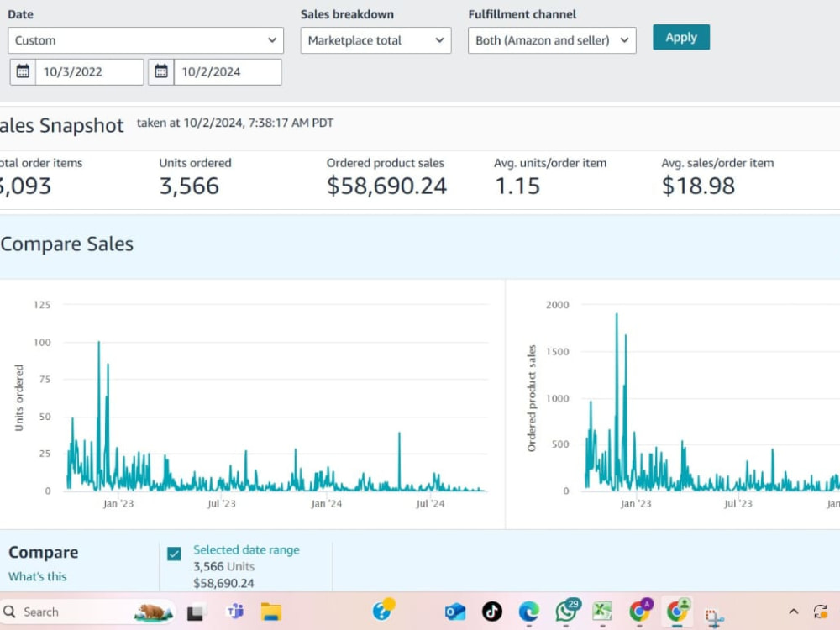Click the taskbar search magnifier icon
Viewport: 840px width, 630px height.
(x=9, y=612)
